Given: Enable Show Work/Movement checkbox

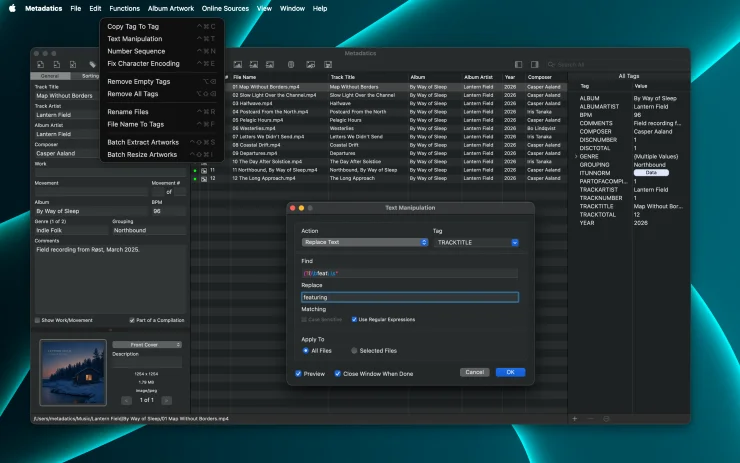Looking at the screenshot, I should click(37, 320).
